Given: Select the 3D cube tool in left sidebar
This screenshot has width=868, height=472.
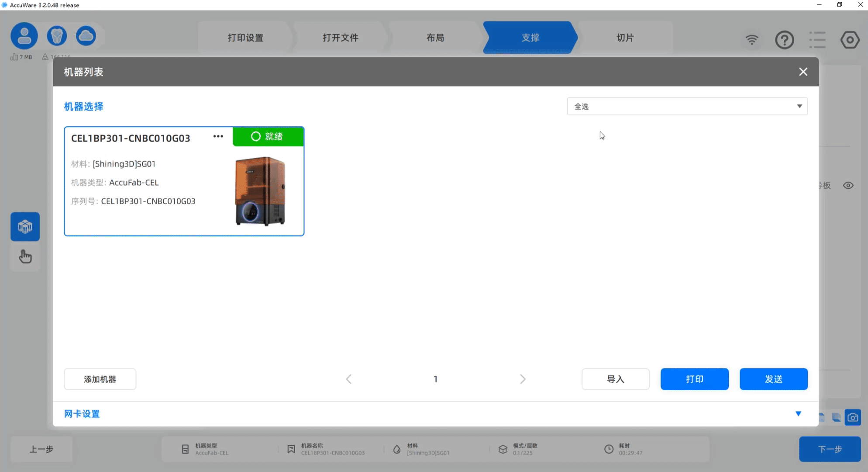Looking at the screenshot, I should pos(25,226).
